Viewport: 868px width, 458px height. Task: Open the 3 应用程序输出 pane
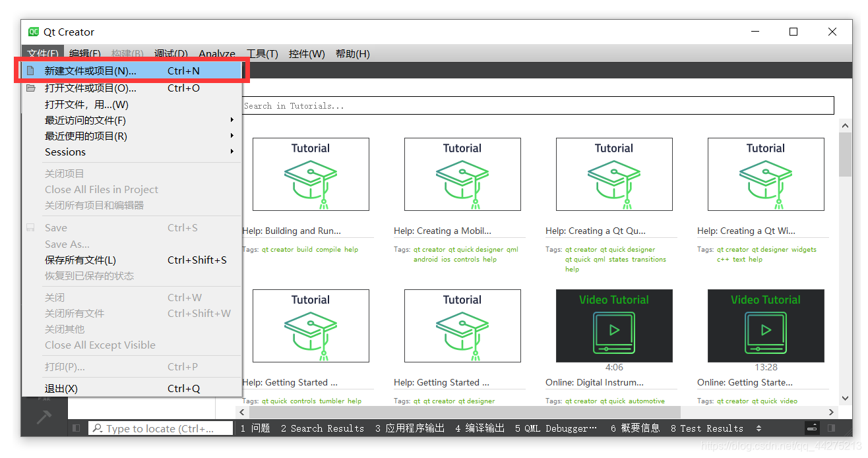[410, 428]
